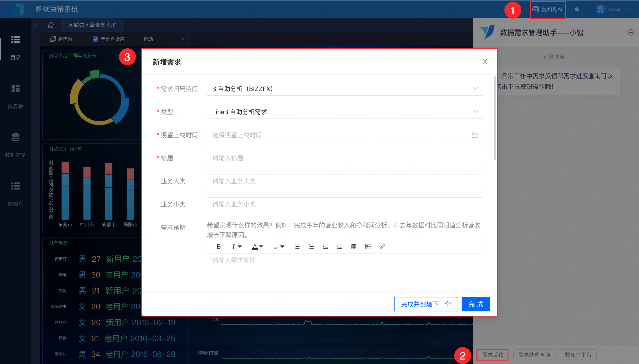Screen dimensions: 639x364
Task: Open the notification bell
Action: click(x=577, y=10)
